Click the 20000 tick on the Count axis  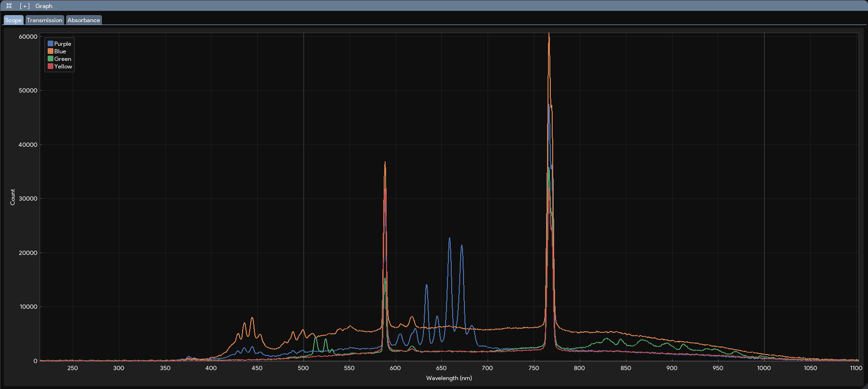point(28,253)
